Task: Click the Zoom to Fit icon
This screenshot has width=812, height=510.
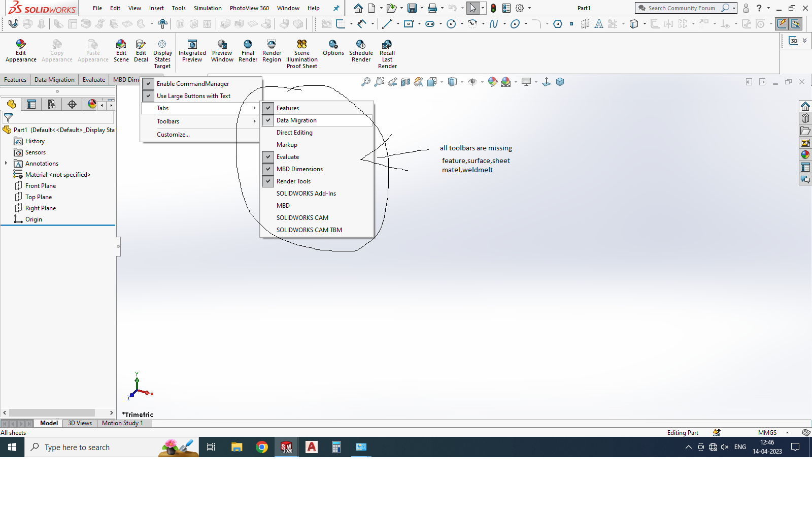Action: coord(365,82)
